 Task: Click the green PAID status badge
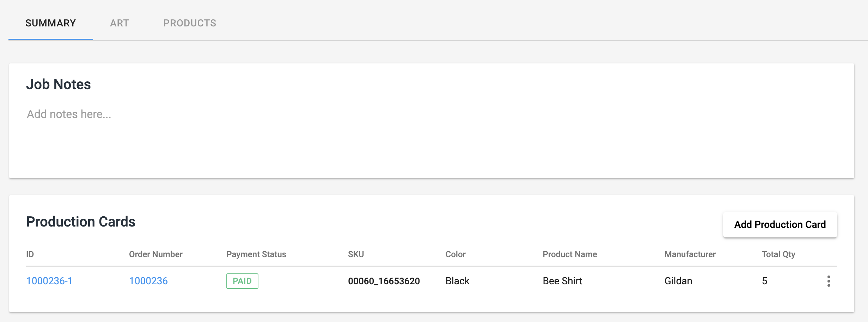(x=242, y=281)
